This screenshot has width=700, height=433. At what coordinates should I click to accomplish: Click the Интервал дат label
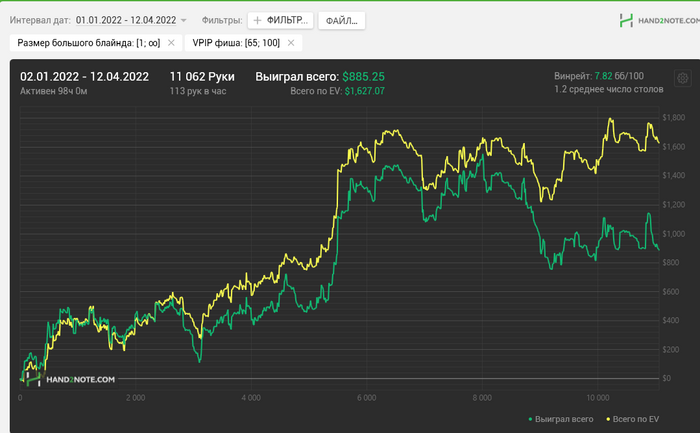(x=40, y=21)
